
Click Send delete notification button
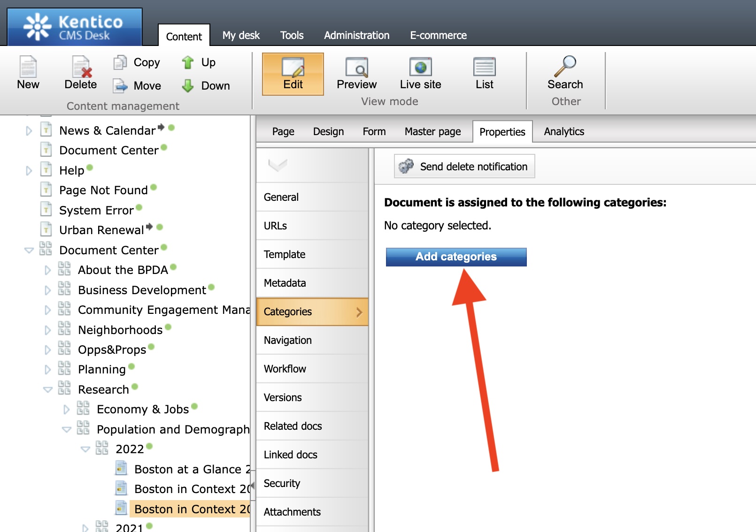[x=464, y=167]
